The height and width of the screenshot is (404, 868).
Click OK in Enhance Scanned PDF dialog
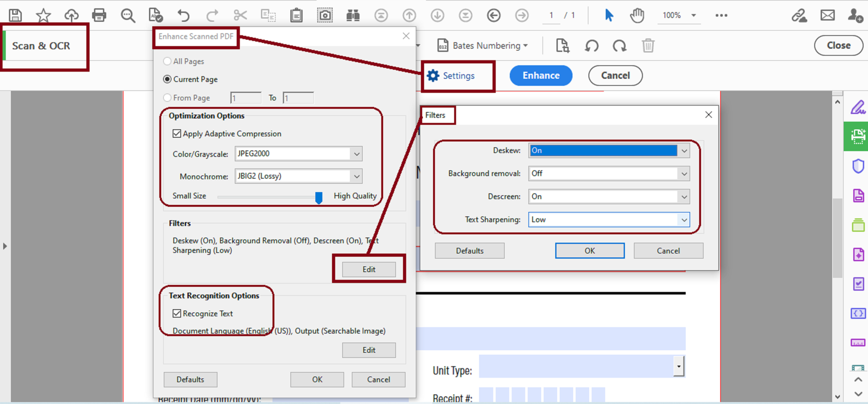tap(317, 379)
